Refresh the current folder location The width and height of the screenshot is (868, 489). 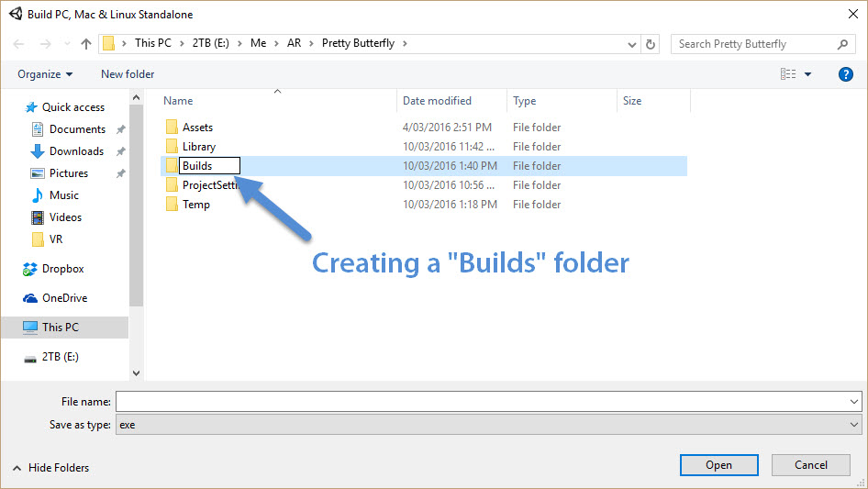coord(651,44)
